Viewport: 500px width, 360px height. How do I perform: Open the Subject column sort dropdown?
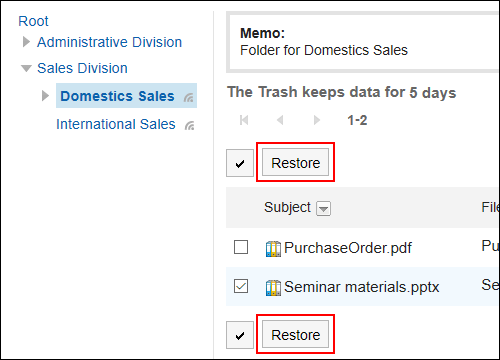pyautogui.click(x=323, y=209)
